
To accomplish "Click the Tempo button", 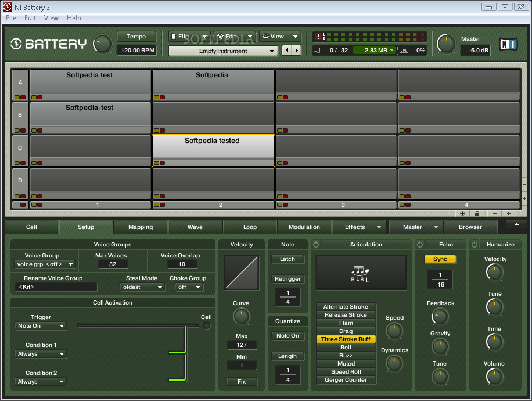I will 136,37.
